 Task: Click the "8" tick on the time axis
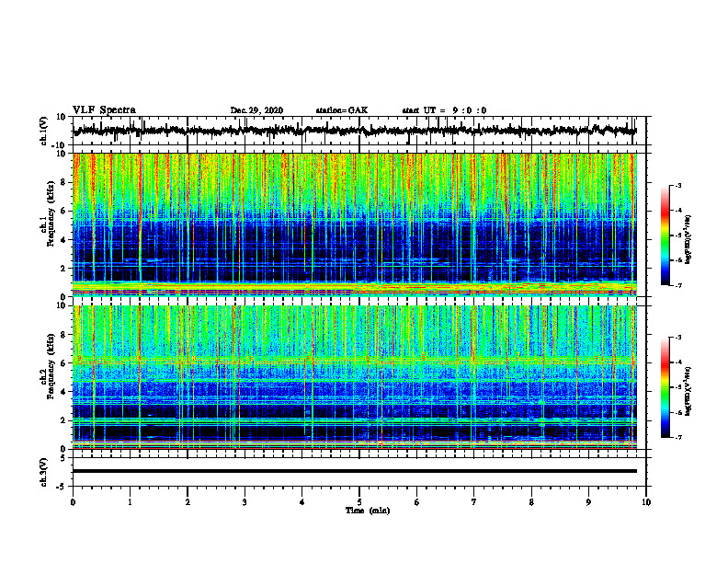pos(531,502)
